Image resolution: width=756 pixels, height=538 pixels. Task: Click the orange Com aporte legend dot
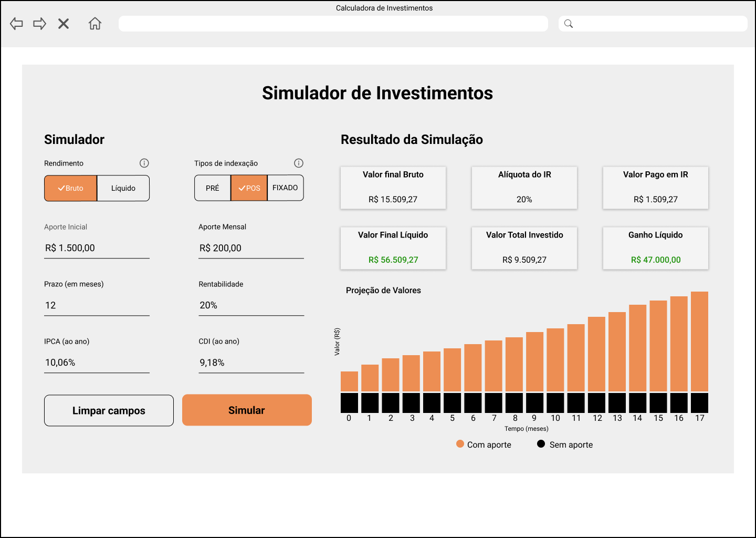(x=460, y=443)
